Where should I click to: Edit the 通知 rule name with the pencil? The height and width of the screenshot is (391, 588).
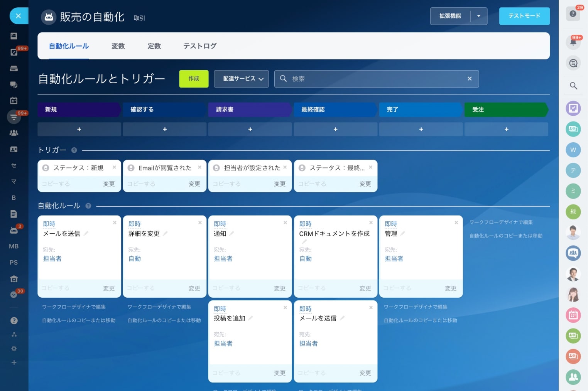pos(232,233)
